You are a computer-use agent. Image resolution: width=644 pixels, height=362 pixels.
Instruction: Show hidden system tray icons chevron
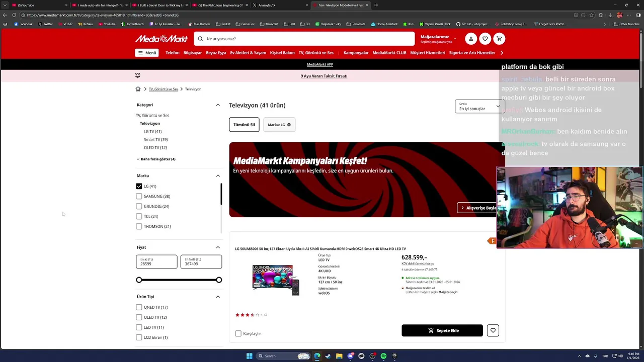(579, 356)
